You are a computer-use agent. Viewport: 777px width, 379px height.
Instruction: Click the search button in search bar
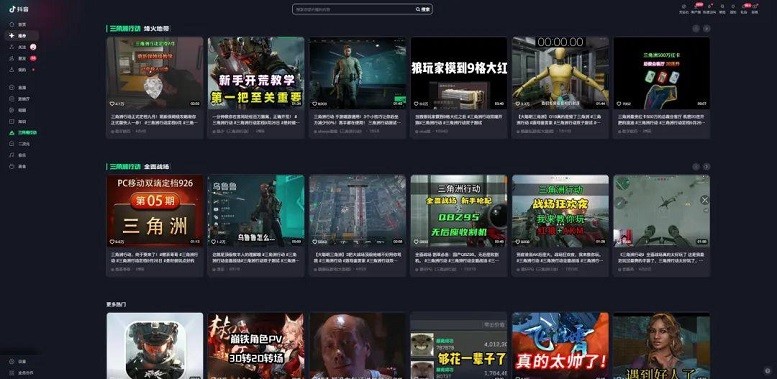pos(423,9)
